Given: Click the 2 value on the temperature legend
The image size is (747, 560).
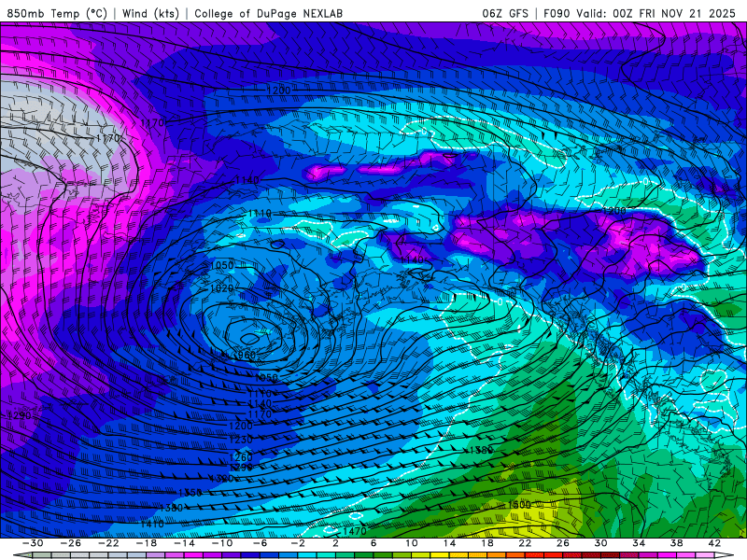Looking at the screenshot, I should (335, 543).
